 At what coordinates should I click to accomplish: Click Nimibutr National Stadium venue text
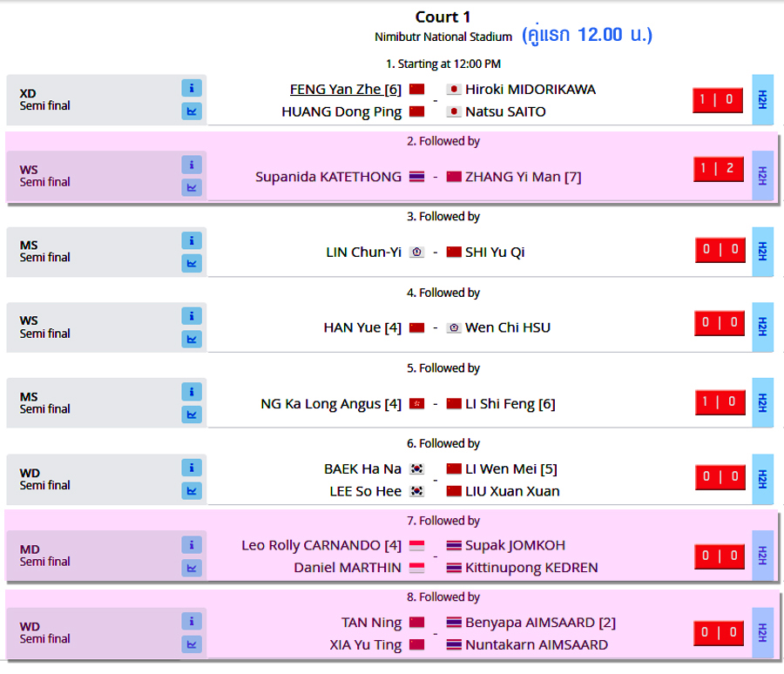[443, 37]
